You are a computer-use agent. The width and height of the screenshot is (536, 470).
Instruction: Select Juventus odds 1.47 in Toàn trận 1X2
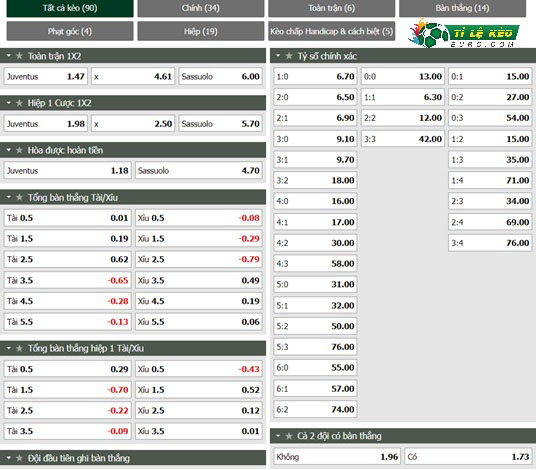[x=46, y=76]
